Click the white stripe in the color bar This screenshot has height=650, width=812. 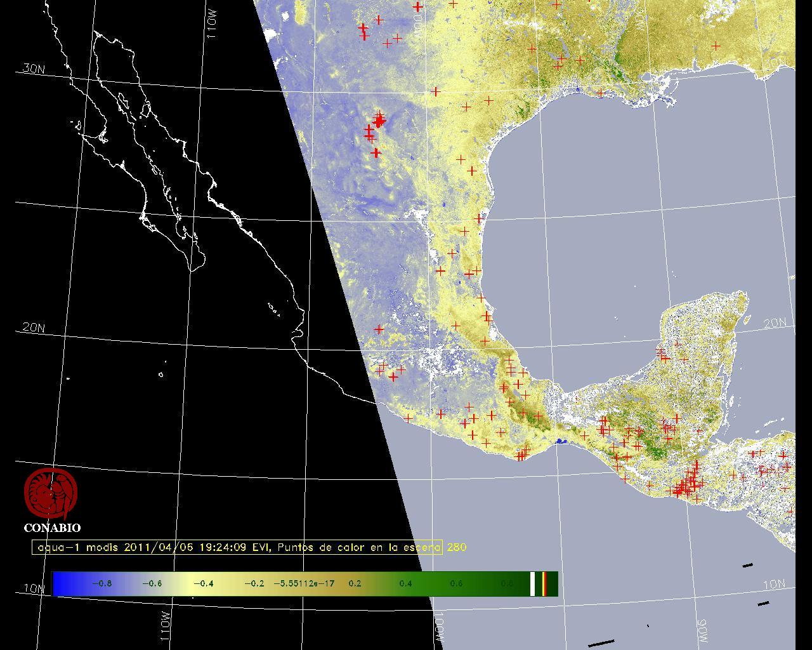pyautogui.click(x=533, y=583)
